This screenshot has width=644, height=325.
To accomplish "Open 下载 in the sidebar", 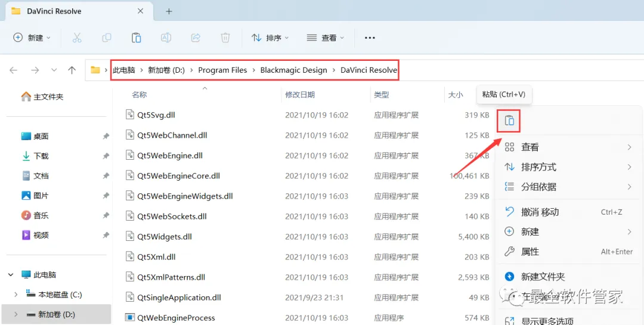I will pyautogui.click(x=35, y=156).
